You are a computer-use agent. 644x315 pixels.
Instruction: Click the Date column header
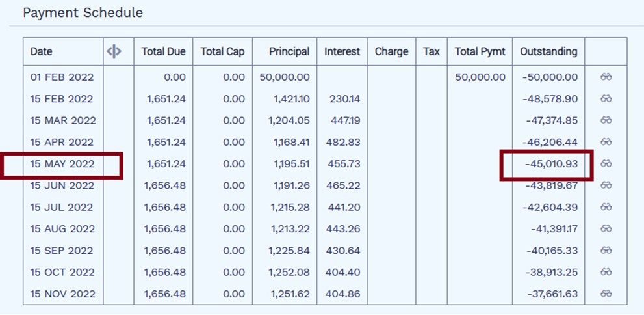[x=42, y=51]
